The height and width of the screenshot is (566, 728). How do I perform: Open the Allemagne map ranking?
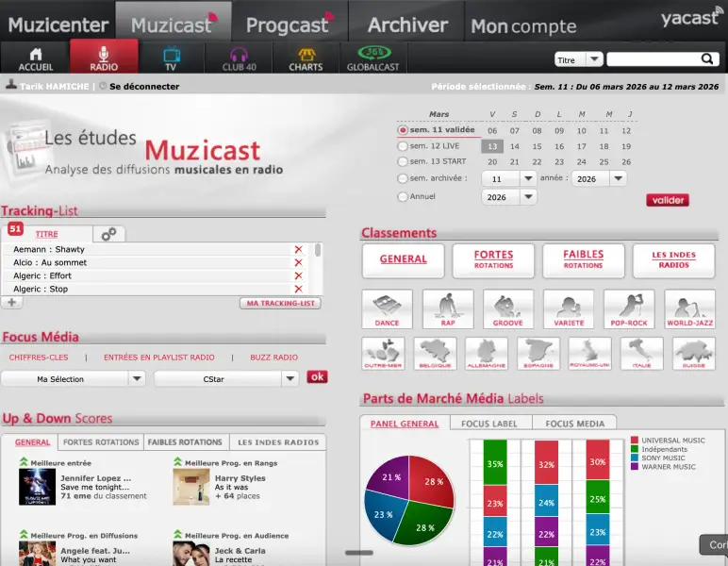(x=487, y=354)
